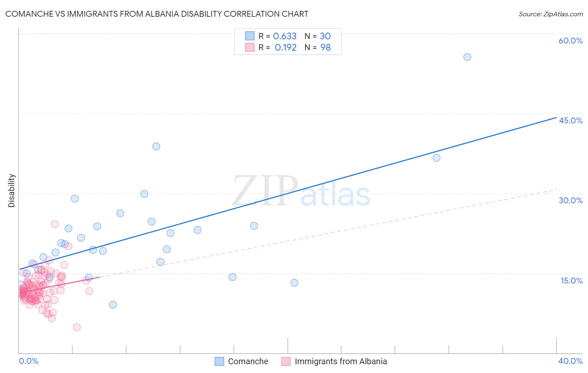Select the pink swatch beside R = 0.192

pyautogui.click(x=250, y=47)
